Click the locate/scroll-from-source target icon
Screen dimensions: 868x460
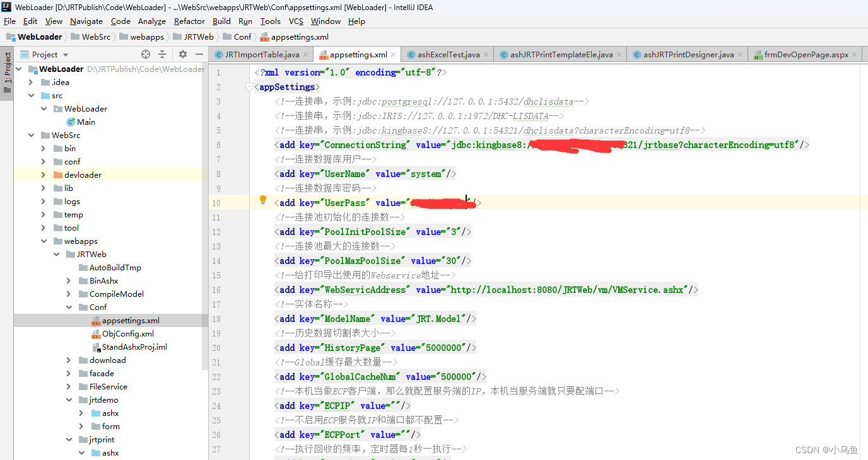(x=146, y=54)
